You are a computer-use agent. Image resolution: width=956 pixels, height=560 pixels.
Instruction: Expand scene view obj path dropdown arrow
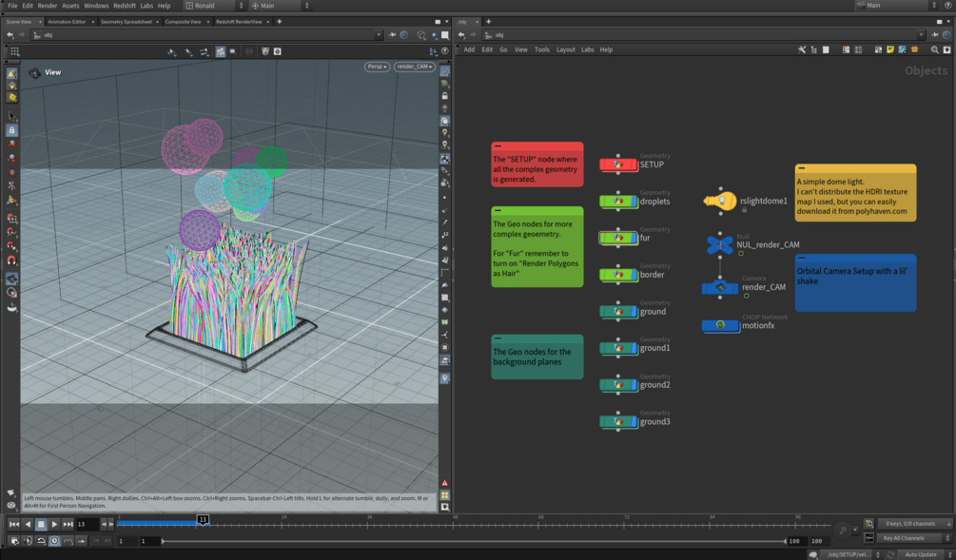(x=378, y=35)
